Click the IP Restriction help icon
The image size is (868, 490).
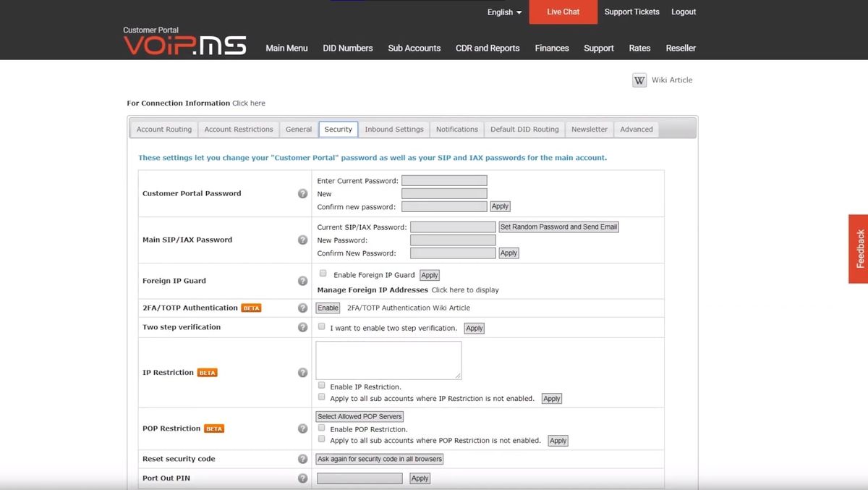(x=302, y=372)
